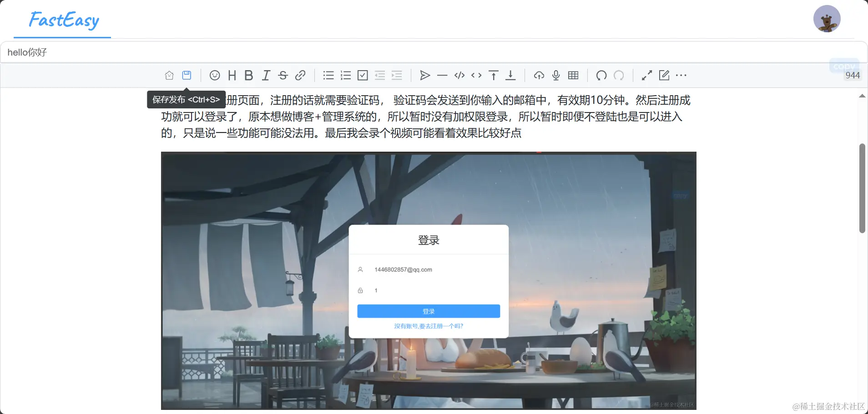This screenshot has width=868, height=414.
Task: Click the outdent list icon
Action: 380,75
